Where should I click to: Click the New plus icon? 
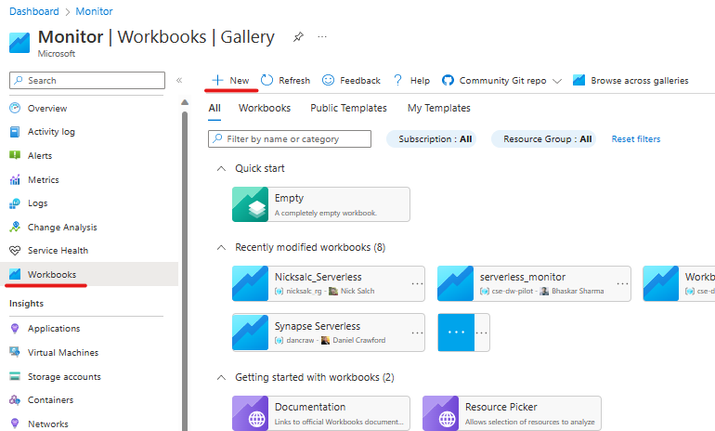(218, 80)
